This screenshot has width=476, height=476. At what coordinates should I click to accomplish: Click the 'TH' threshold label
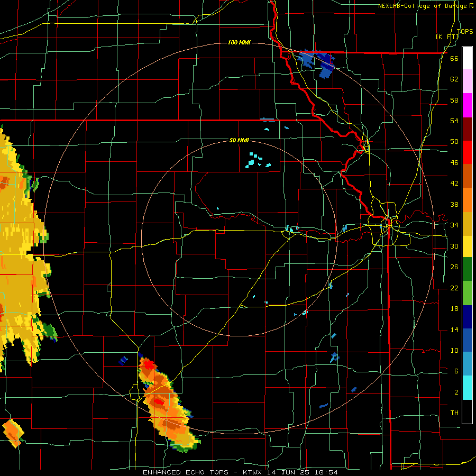[x=454, y=413]
